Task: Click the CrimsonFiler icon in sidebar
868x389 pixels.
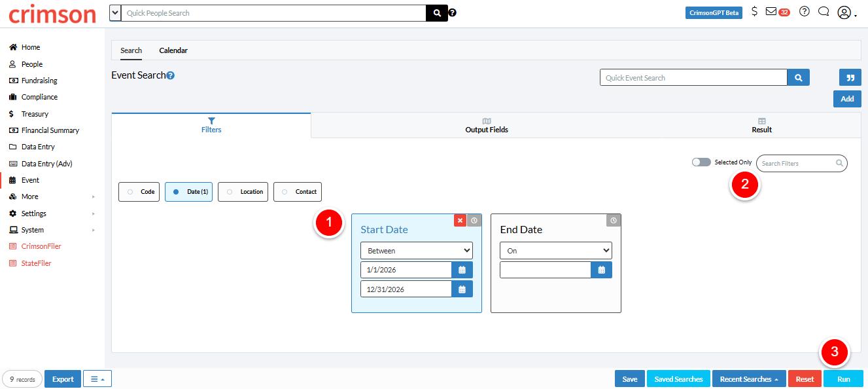Action: tap(12, 246)
